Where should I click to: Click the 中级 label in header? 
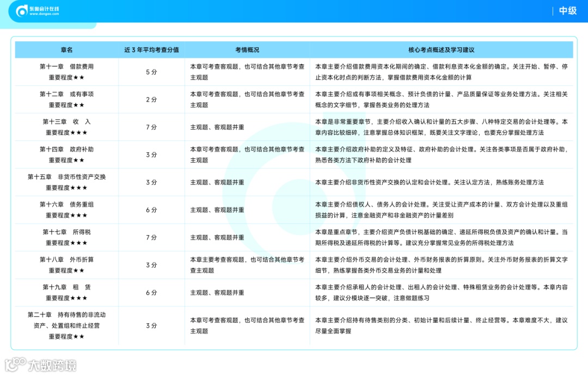tap(568, 11)
